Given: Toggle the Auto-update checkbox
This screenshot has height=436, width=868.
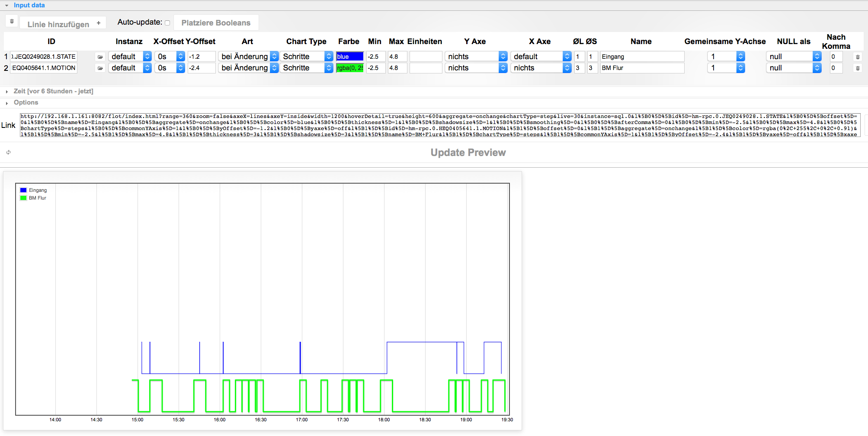Looking at the screenshot, I should (x=167, y=23).
